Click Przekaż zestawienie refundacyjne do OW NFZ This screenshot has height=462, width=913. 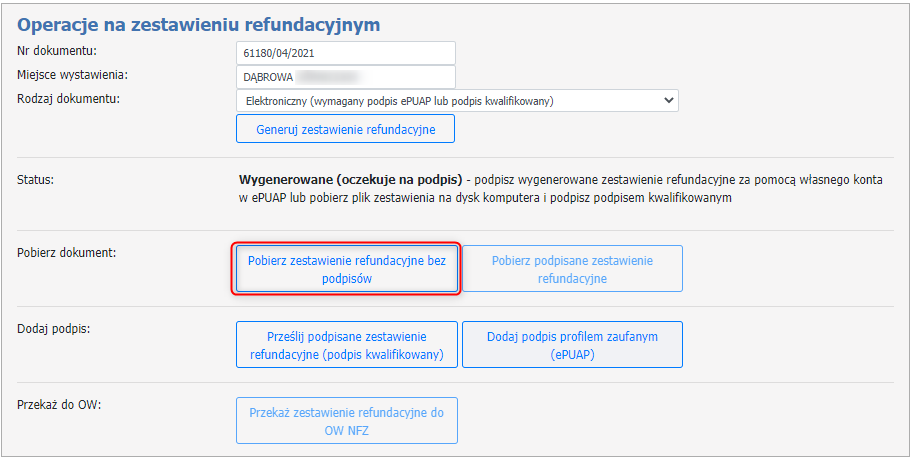pos(346,421)
